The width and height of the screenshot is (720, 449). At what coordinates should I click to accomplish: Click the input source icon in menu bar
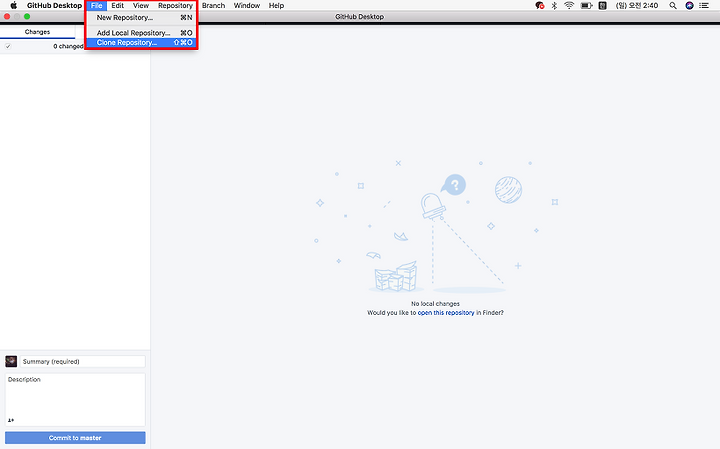click(x=603, y=6)
